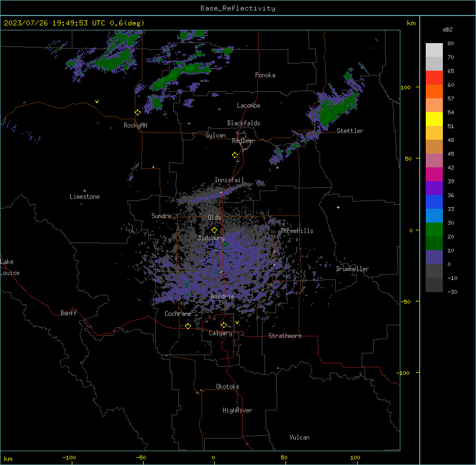This screenshot has height=465, width=476.
Task: Click the Limestone label
Action: tap(84, 197)
